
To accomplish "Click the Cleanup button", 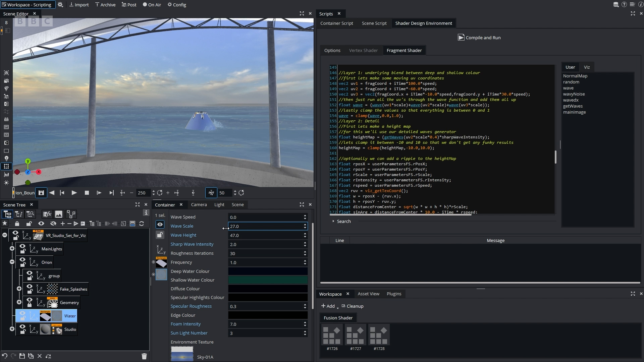I will (x=353, y=306).
